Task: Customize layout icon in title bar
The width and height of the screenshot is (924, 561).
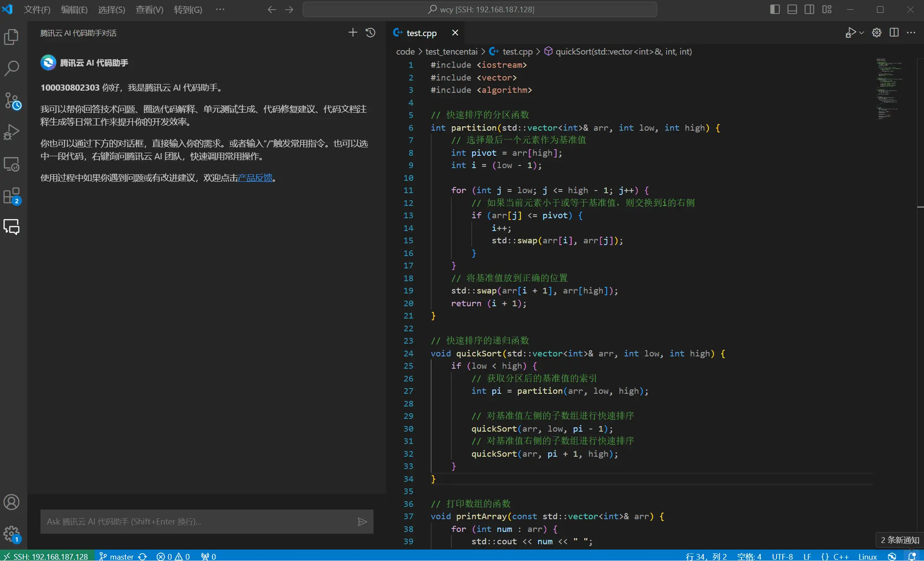Action: pyautogui.click(x=827, y=10)
